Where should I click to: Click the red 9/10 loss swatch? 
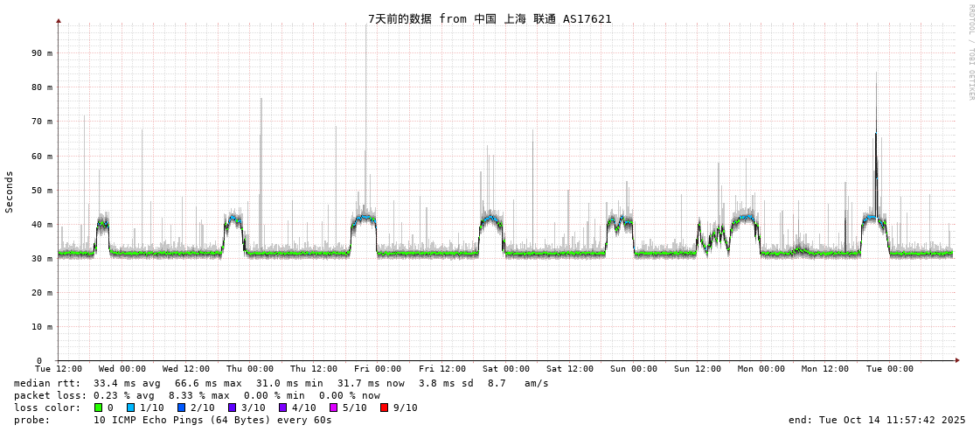point(384,408)
